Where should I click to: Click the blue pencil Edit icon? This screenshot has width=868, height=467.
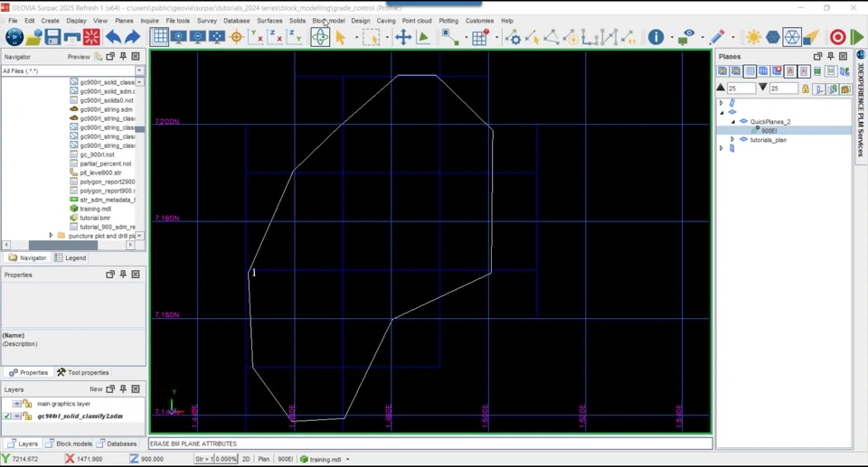[717, 38]
